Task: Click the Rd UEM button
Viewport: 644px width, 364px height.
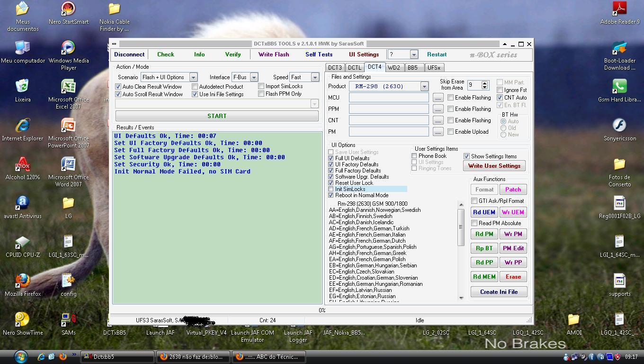Action: click(x=484, y=212)
